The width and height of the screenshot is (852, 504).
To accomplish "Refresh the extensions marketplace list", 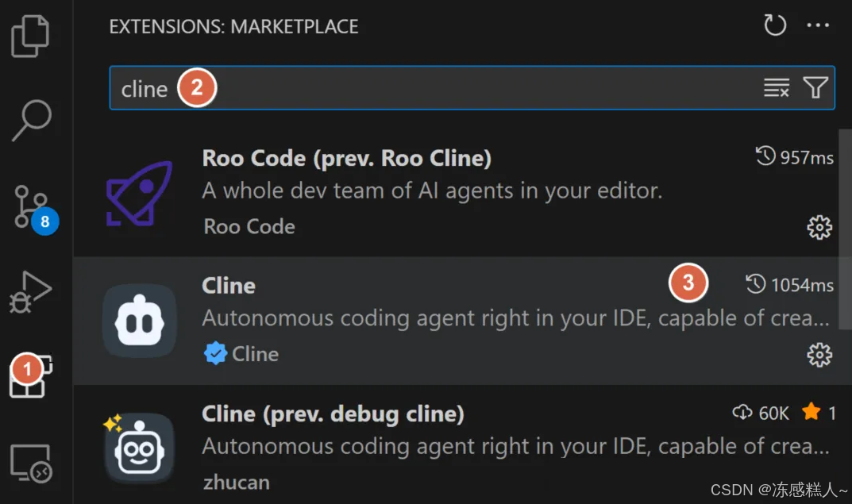I will click(774, 25).
